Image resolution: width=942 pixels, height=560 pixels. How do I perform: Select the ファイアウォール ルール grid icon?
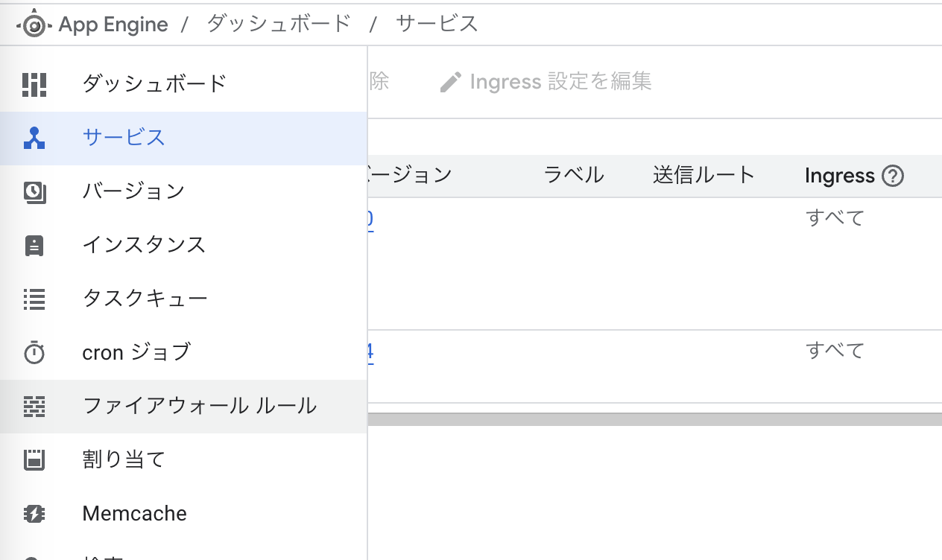(34, 406)
